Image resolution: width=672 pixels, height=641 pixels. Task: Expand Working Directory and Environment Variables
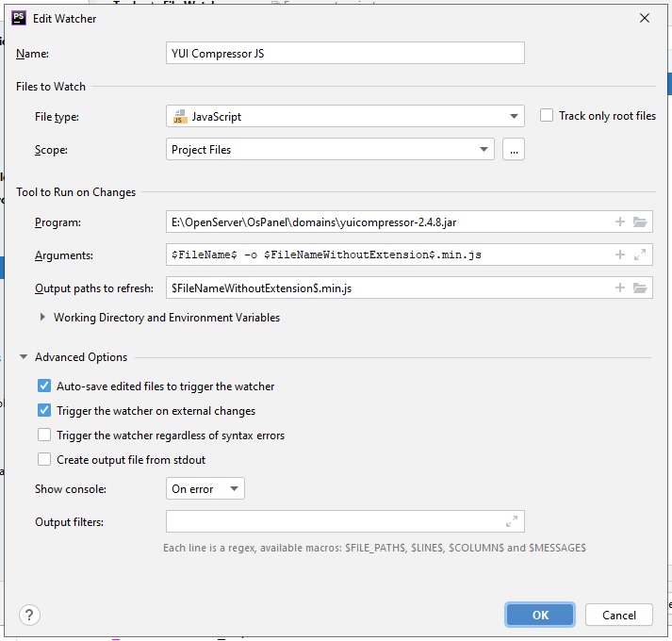tap(42, 318)
